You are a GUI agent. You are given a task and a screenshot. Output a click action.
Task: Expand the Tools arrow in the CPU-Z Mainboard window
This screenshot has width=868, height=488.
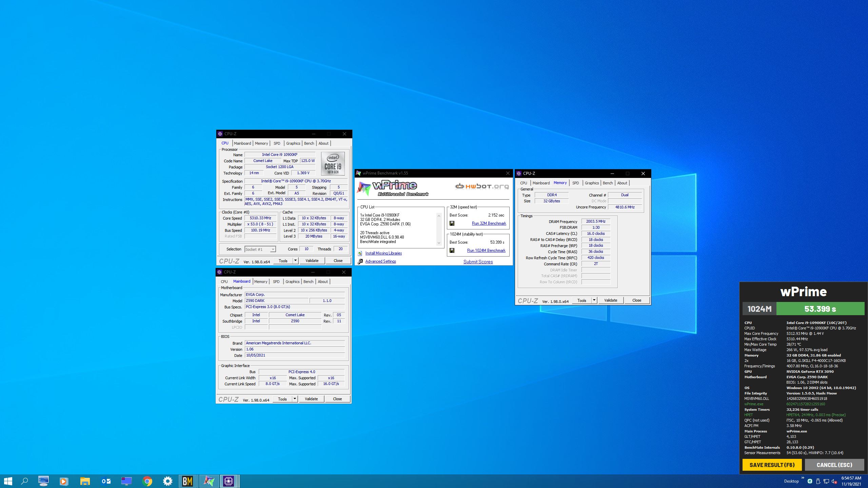[295, 399]
